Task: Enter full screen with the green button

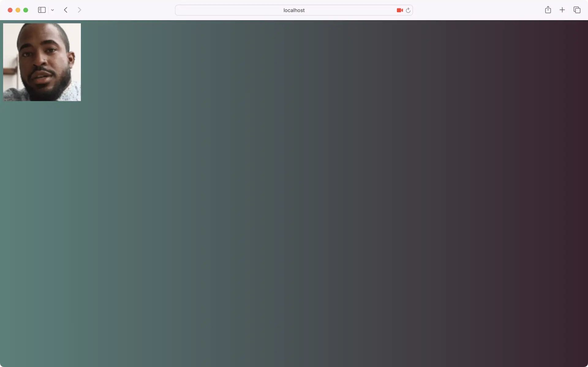Action: (26, 10)
